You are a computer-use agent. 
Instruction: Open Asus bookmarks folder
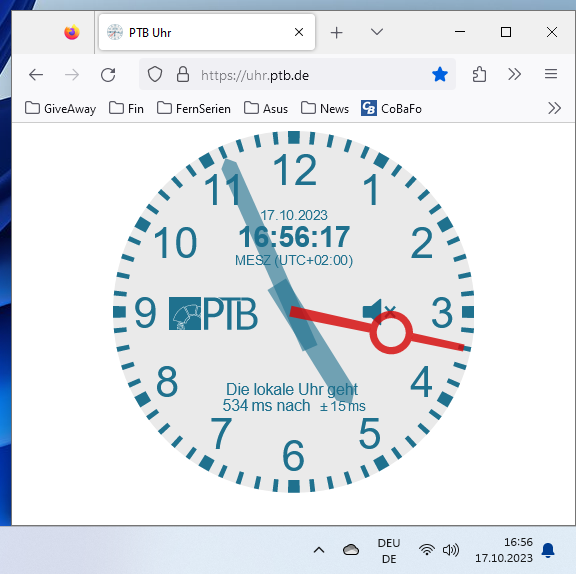266,108
